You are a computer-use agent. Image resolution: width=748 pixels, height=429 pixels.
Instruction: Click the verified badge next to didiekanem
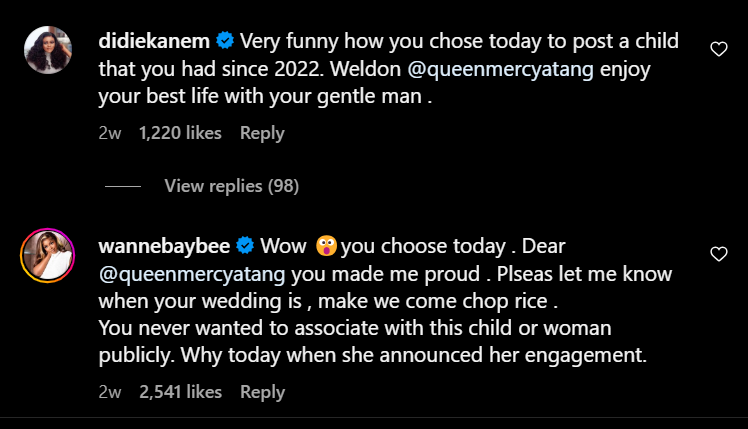(x=226, y=42)
